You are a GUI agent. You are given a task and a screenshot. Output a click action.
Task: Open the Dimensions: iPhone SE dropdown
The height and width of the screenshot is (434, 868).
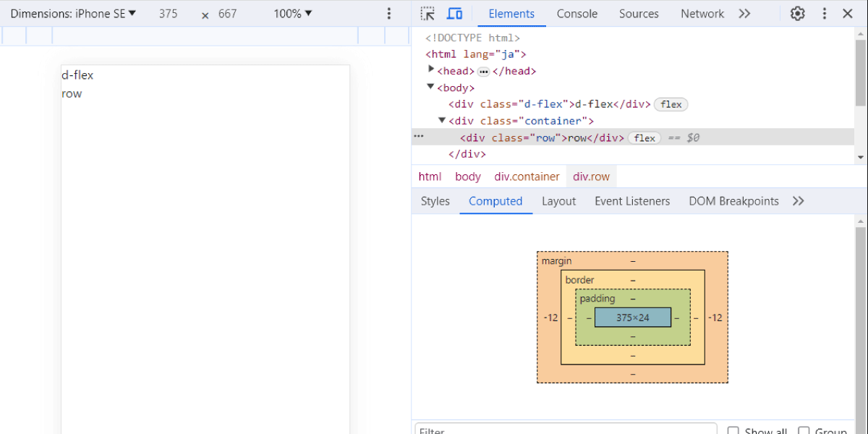[x=73, y=14]
